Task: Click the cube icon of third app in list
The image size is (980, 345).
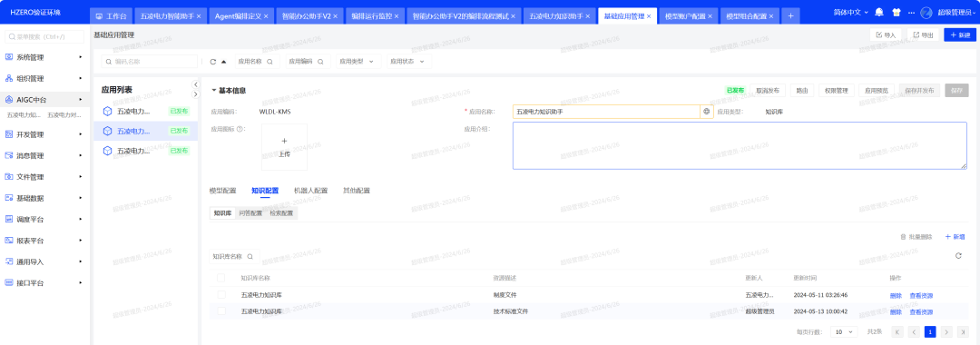Action: click(107, 151)
